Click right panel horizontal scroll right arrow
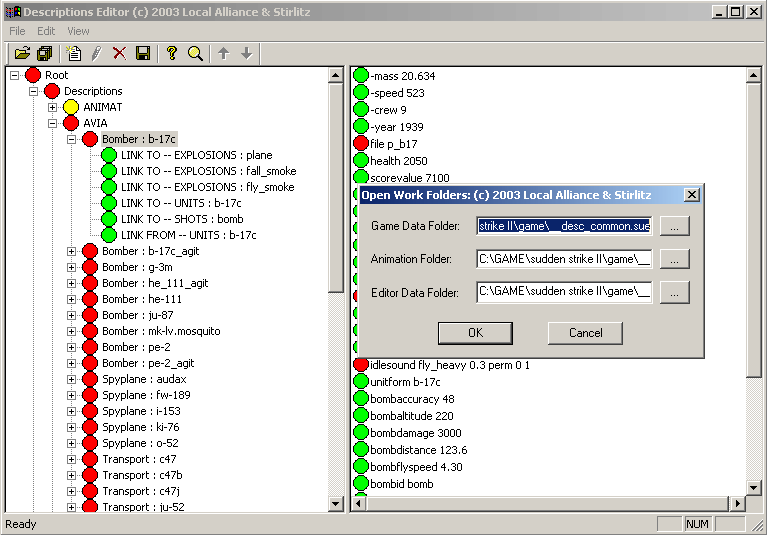The width and height of the screenshot is (767, 535). tap(737, 503)
